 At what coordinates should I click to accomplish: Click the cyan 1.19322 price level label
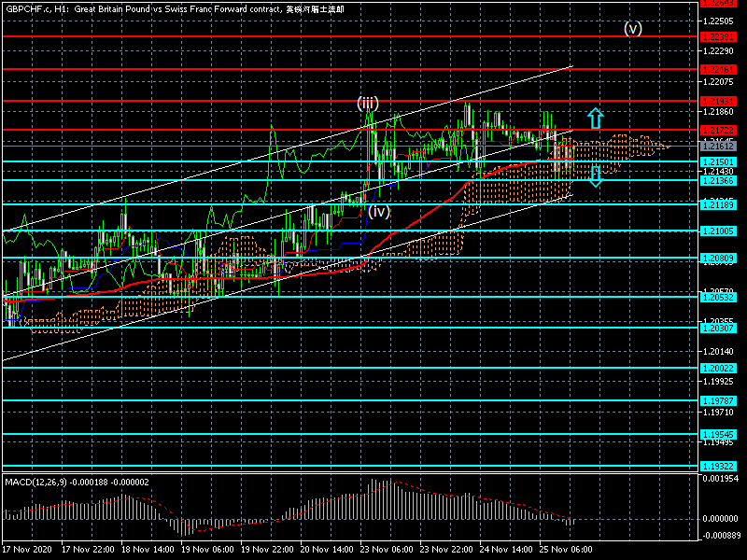pos(718,466)
